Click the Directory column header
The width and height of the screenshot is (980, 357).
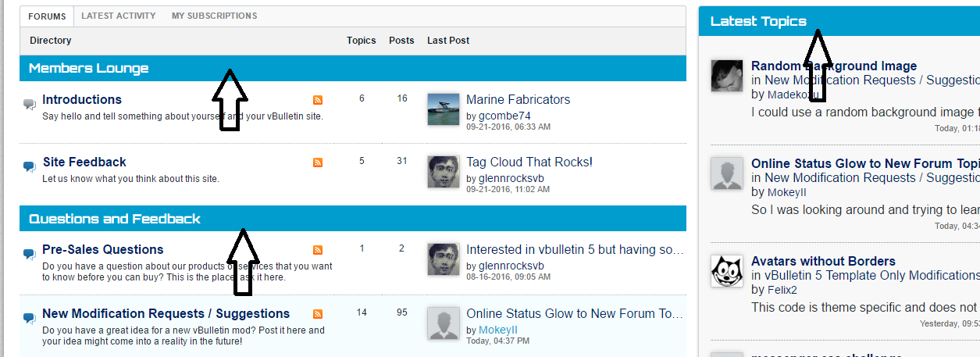[x=51, y=40]
